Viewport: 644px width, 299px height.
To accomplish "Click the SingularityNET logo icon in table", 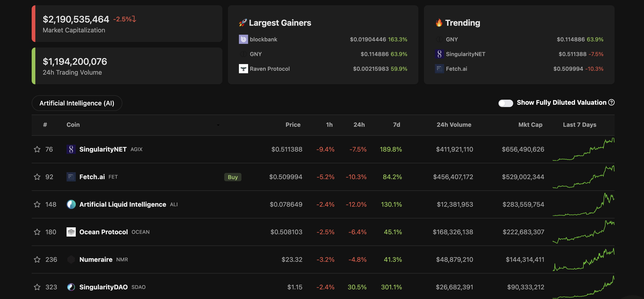I will coord(71,149).
